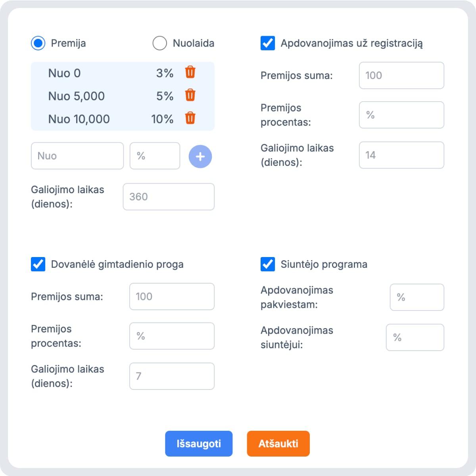Select the Nuolaida radio option

[159, 43]
